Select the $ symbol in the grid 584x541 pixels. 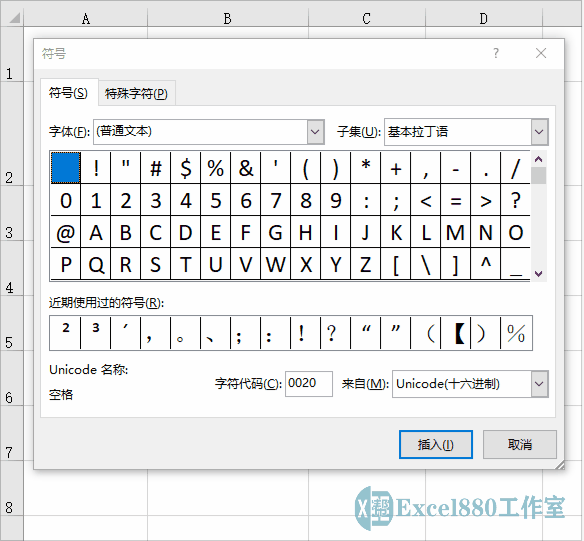tap(186, 168)
